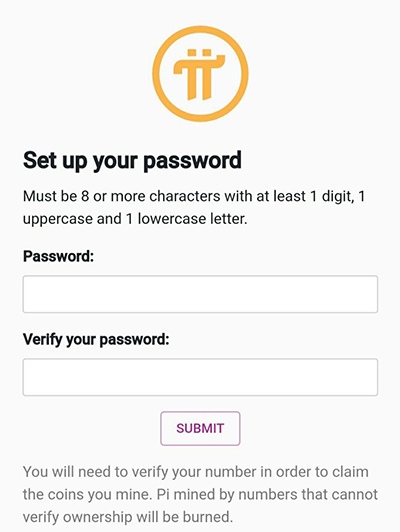The width and height of the screenshot is (400, 532).
Task: Click the '8 or more characters' line
Action: click(194, 196)
